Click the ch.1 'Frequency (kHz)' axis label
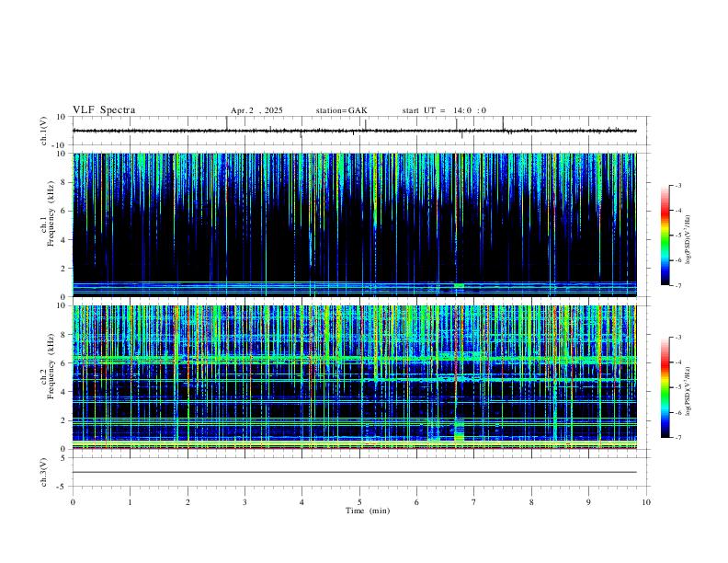 coord(51,213)
